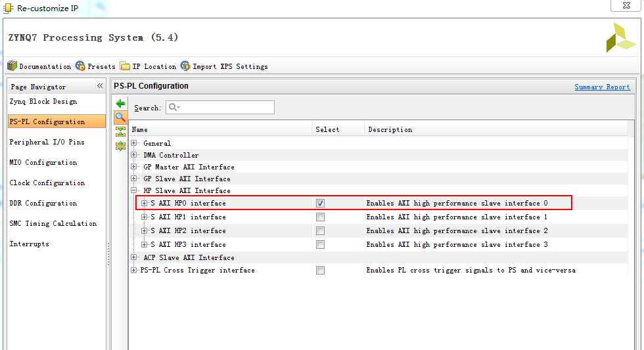Click the Select column header

[338, 129]
